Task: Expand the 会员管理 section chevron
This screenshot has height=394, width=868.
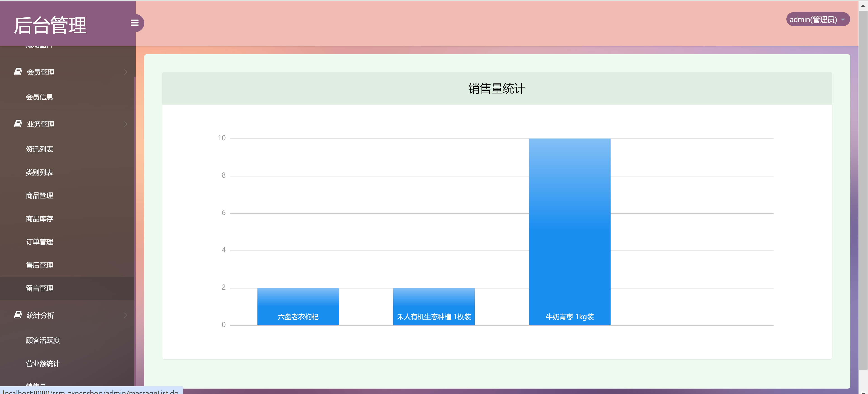Action: (126, 71)
